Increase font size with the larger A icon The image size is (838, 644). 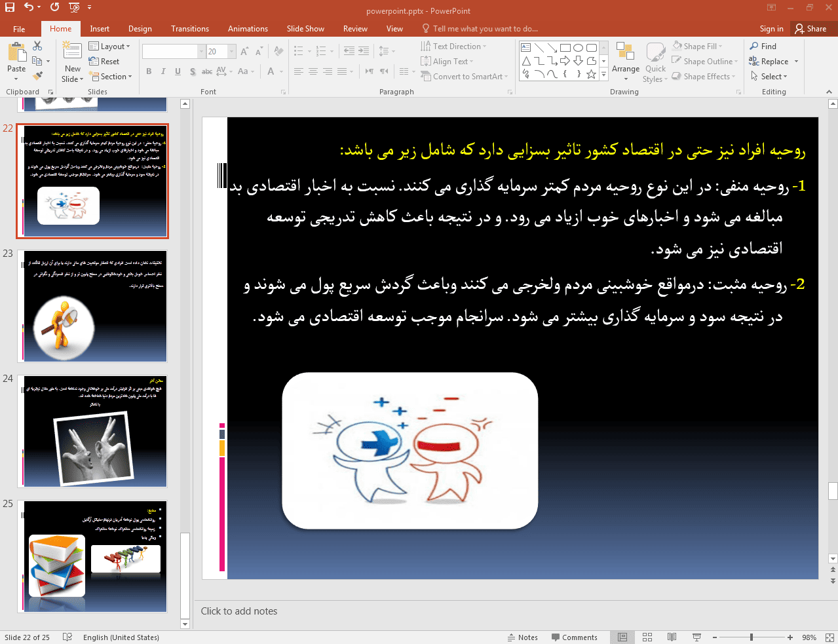pyautogui.click(x=244, y=51)
